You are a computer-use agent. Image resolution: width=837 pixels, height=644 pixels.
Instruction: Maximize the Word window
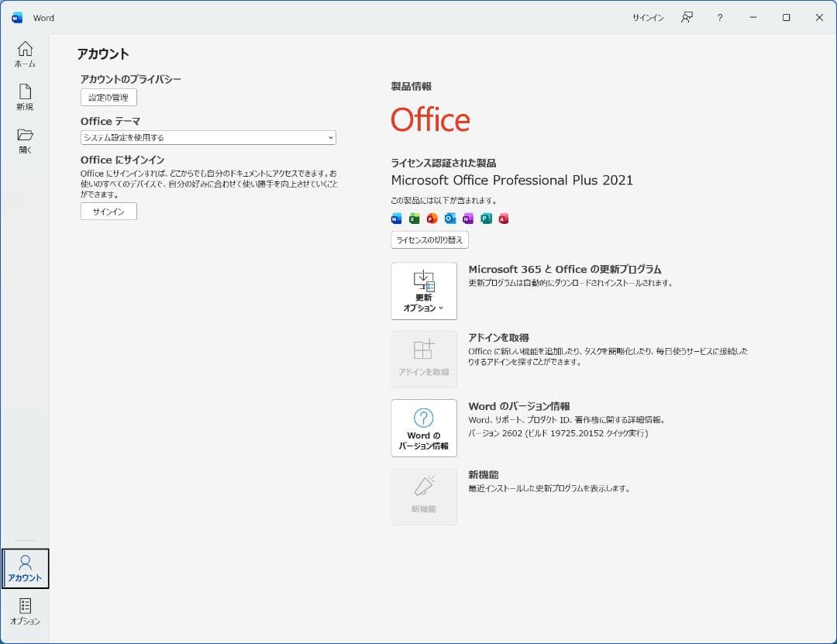[x=787, y=18]
